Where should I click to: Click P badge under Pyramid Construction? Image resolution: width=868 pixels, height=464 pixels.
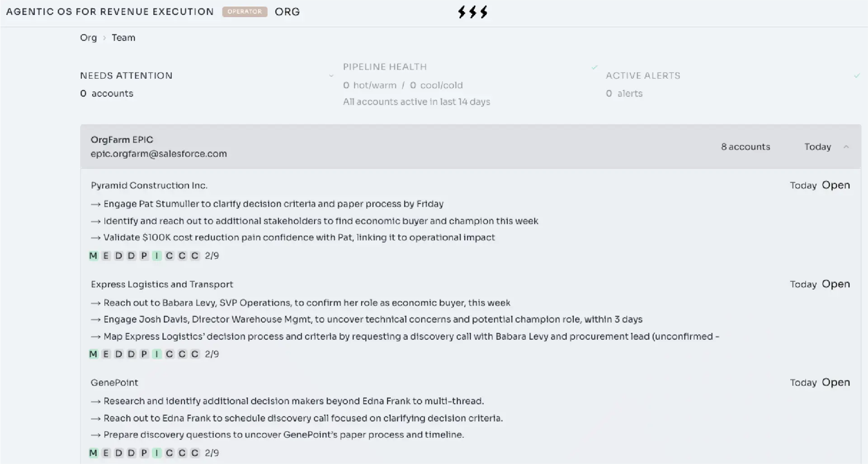point(144,256)
